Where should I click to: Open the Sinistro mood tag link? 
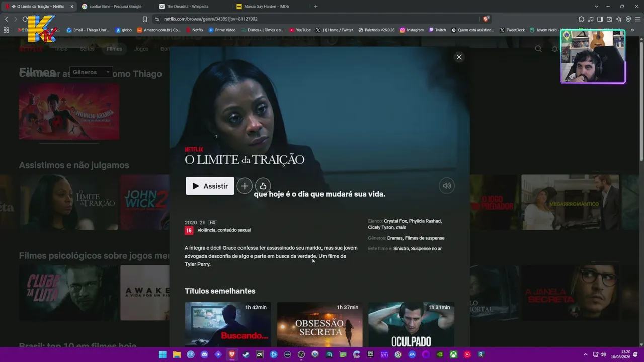click(x=401, y=248)
